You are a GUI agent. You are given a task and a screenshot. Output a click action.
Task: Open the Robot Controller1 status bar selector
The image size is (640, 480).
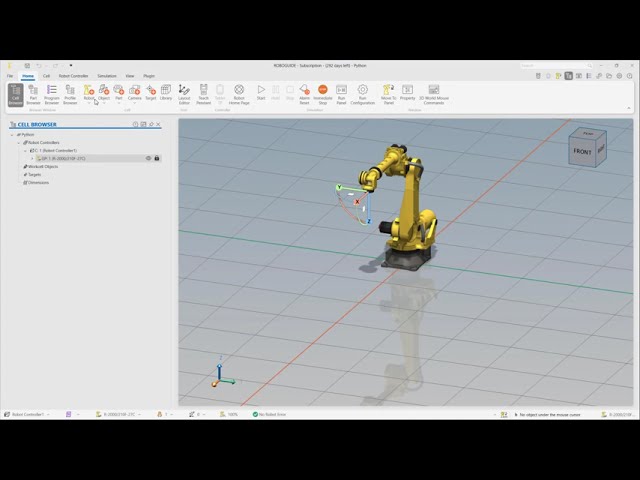pyautogui.click(x=27, y=414)
